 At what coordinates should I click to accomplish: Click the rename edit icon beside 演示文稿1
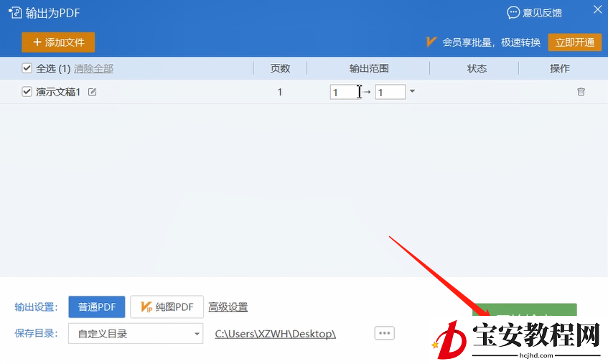tap(93, 92)
